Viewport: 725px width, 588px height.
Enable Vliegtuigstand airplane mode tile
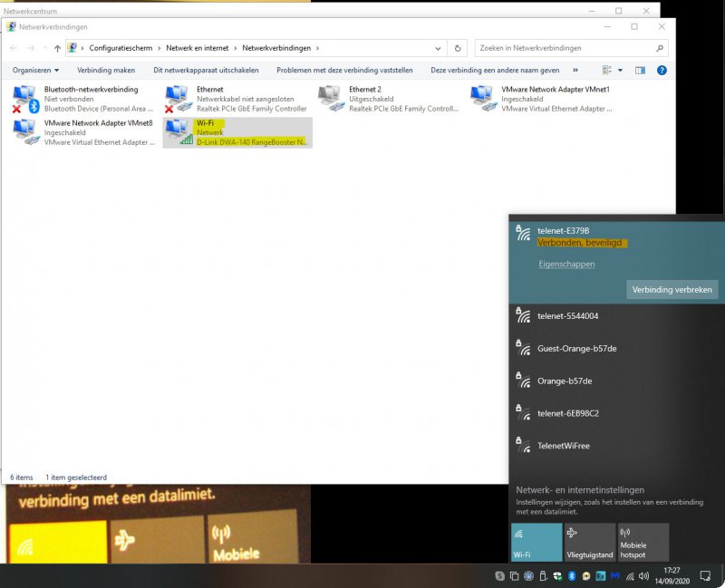pyautogui.click(x=589, y=542)
